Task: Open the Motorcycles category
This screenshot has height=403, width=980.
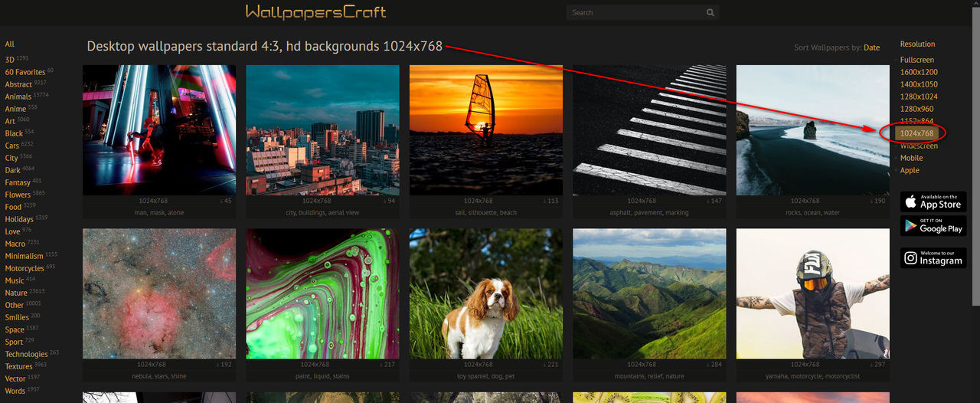Action: click(x=24, y=268)
